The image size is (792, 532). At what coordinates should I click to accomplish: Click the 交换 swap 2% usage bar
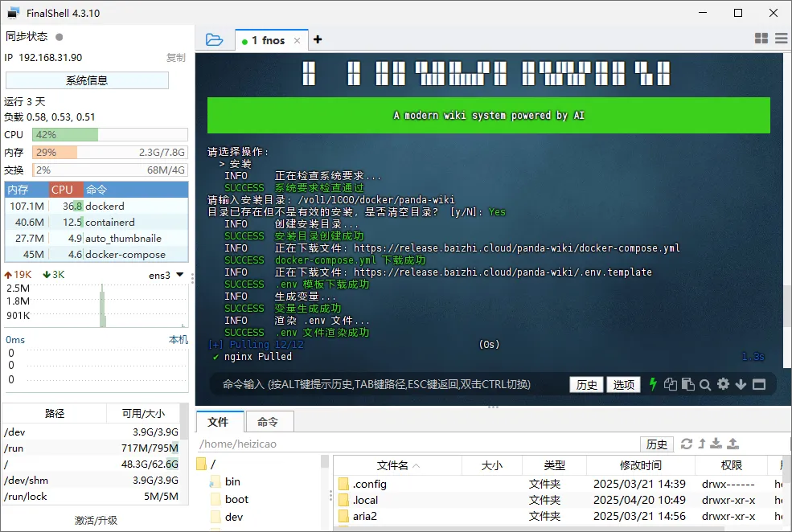coord(110,170)
